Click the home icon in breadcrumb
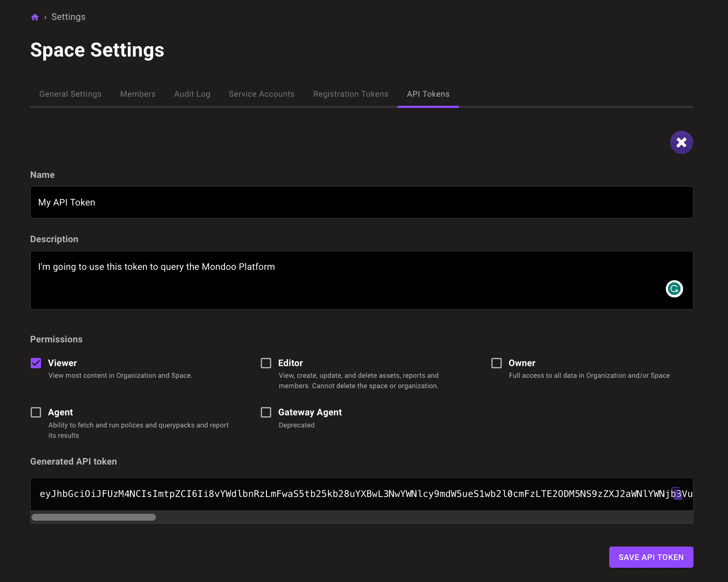This screenshot has width=728, height=582. click(35, 17)
